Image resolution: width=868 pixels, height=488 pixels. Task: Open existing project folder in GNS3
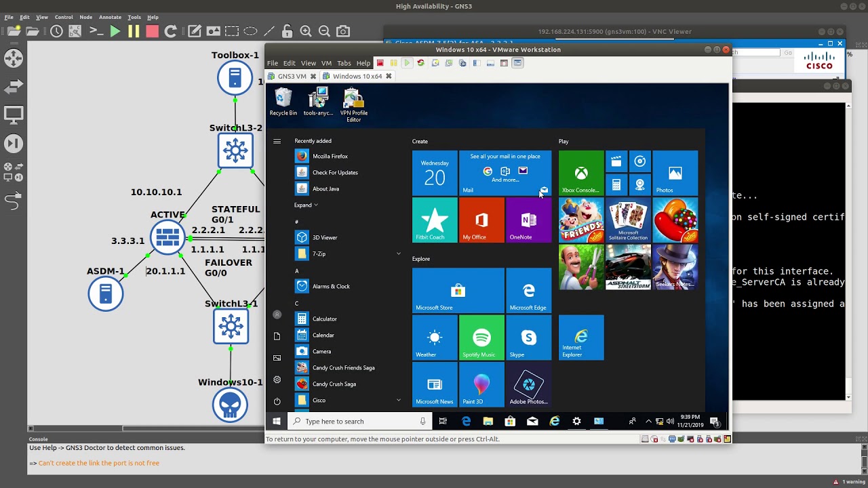(33, 31)
